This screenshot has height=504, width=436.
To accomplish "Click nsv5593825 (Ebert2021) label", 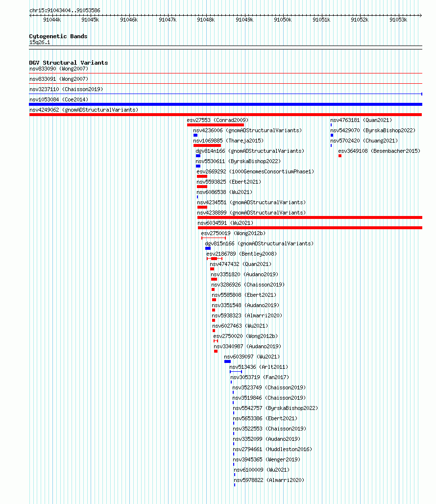I will click(x=229, y=182).
